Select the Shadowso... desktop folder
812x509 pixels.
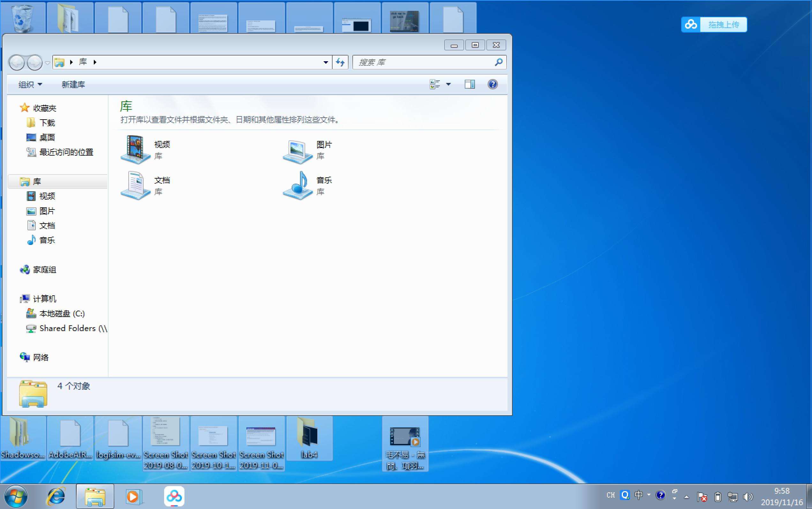[23, 438]
